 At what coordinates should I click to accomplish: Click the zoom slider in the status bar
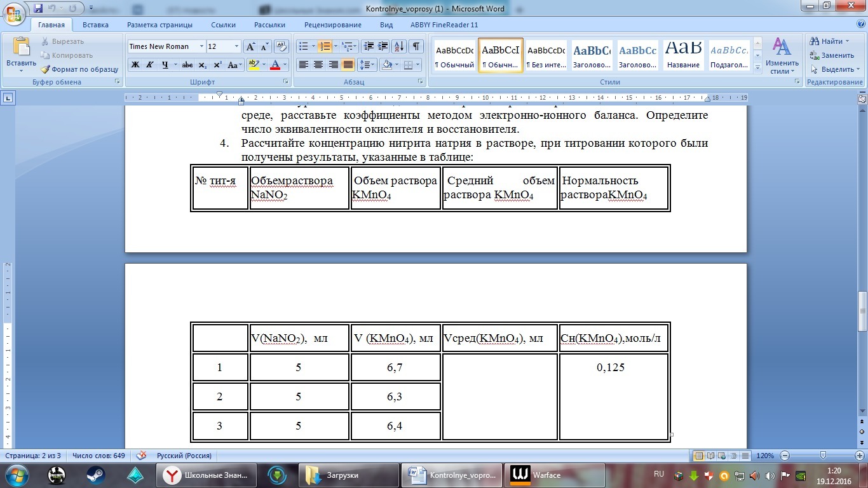tap(823, 456)
